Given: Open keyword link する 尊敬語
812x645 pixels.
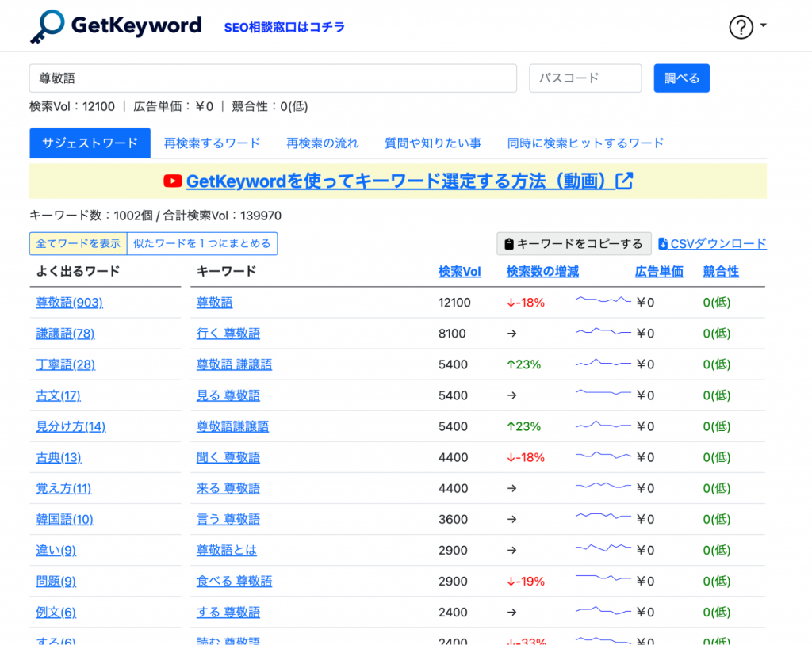Looking at the screenshot, I should [228, 613].
